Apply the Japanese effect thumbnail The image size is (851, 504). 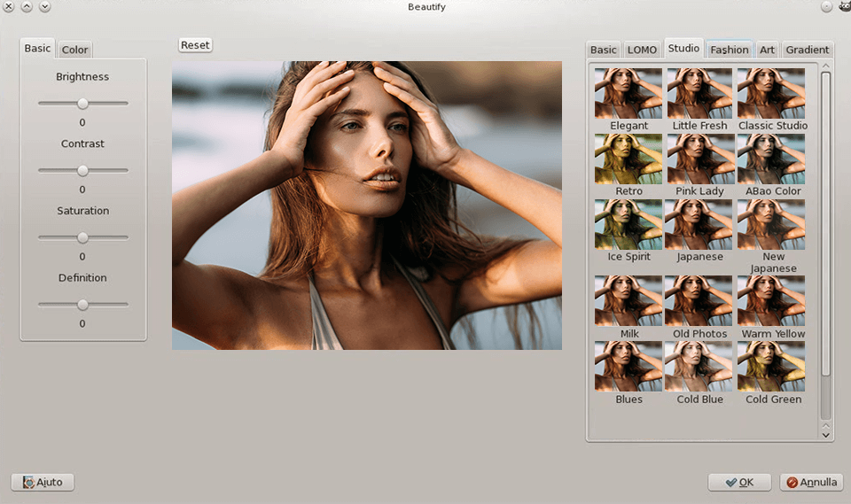[x=699, y=225]
